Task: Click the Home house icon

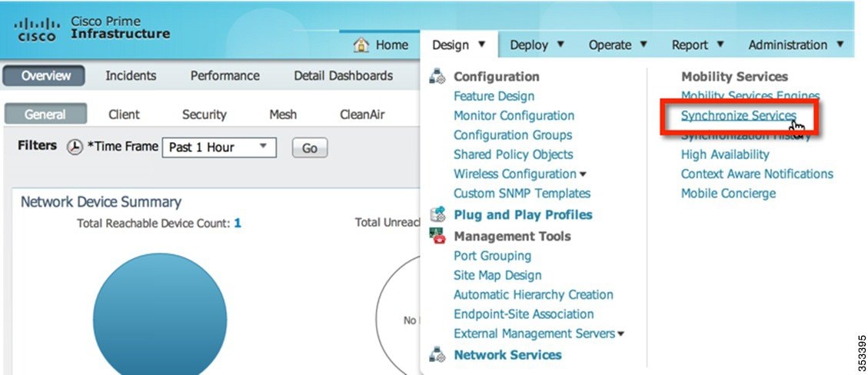Action: click(x=361, y=45)
